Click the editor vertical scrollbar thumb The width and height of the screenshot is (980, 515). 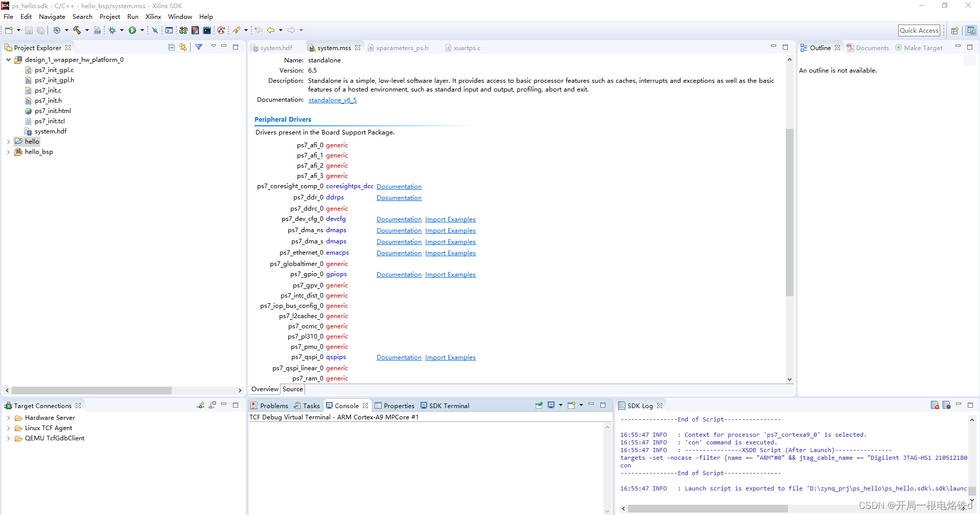[789, 212]
